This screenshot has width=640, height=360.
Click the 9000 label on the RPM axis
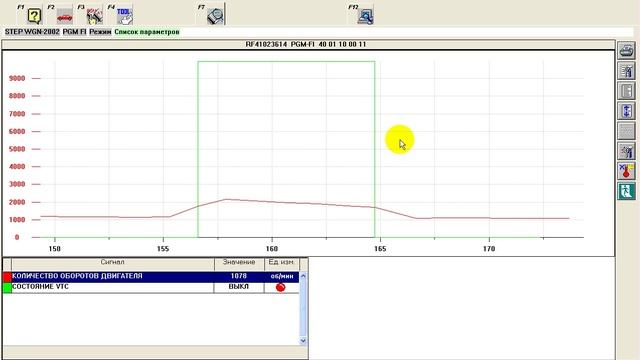click(x=17, y=78)
